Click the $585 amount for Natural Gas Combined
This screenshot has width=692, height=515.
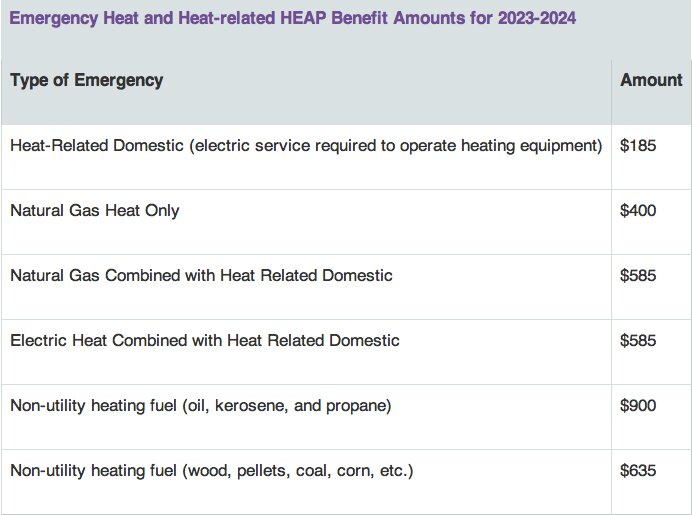pyautogui.click(x=638, y=275)
